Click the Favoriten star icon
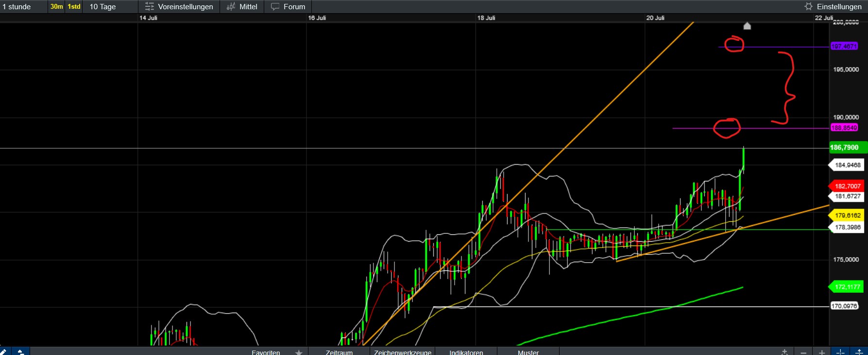Screen dimensions: 868x355 299,352
